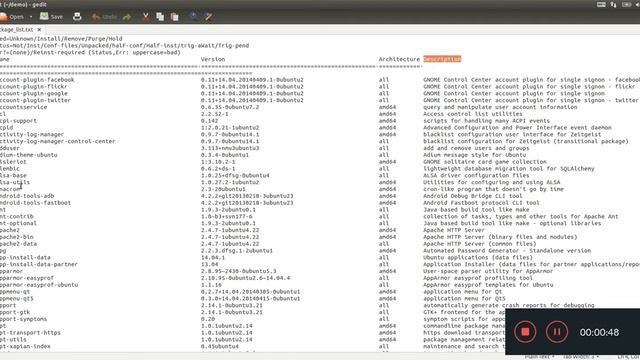Click the Cut scissors icon
Viewport: 640px width, 360px height.
coord(145,17)
